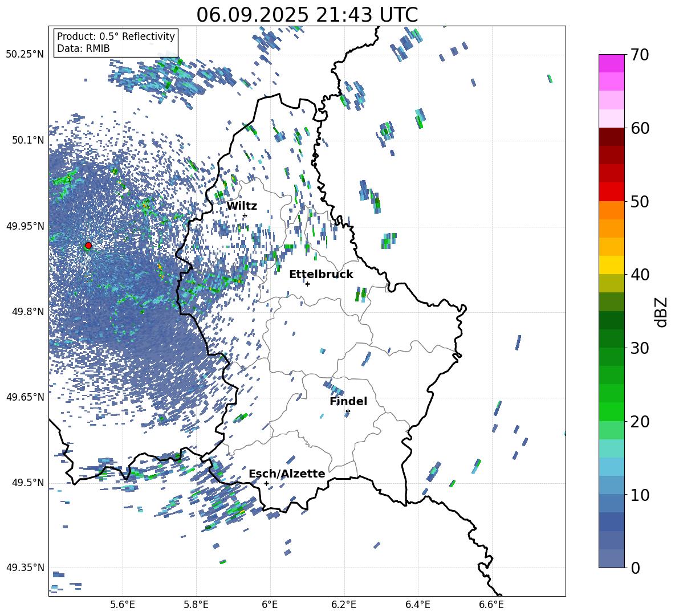
Task: Click the 49.35°N latitude label
Action: point(25,568)
